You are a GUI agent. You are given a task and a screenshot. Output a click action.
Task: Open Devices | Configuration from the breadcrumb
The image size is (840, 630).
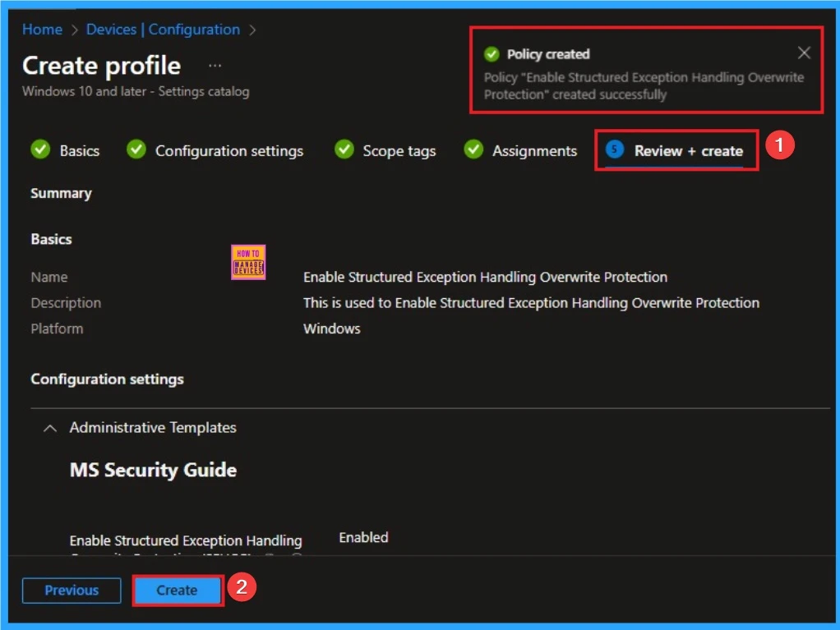(x=164, y=30)
